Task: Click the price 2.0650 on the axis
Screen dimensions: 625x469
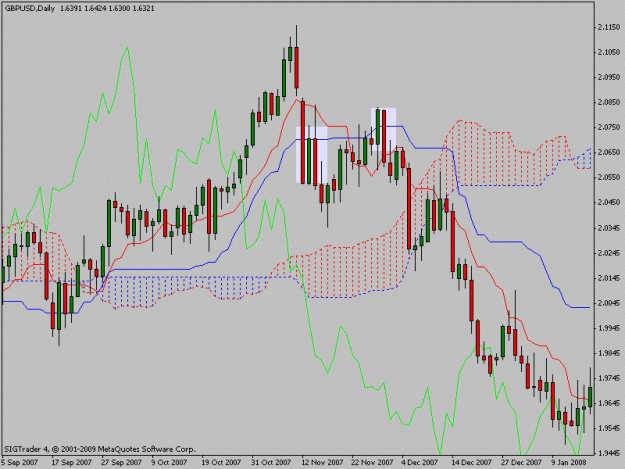Action: coord(609,152)
